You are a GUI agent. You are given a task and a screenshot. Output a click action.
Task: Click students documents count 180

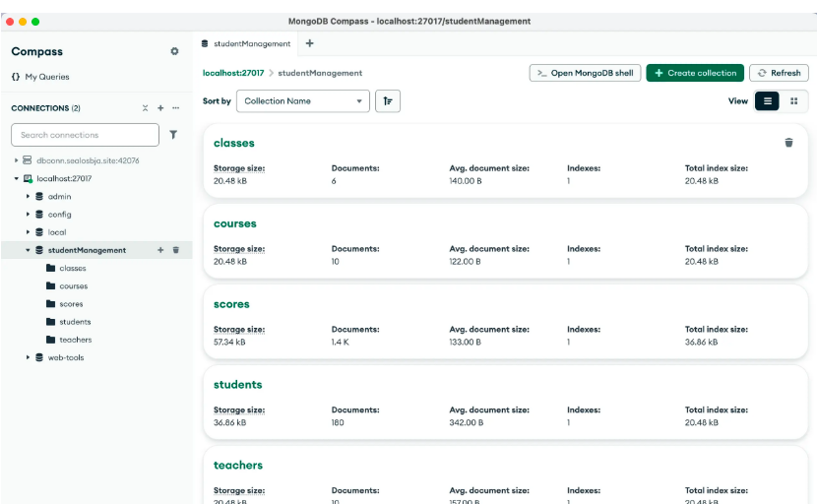(x=338, y=422)
